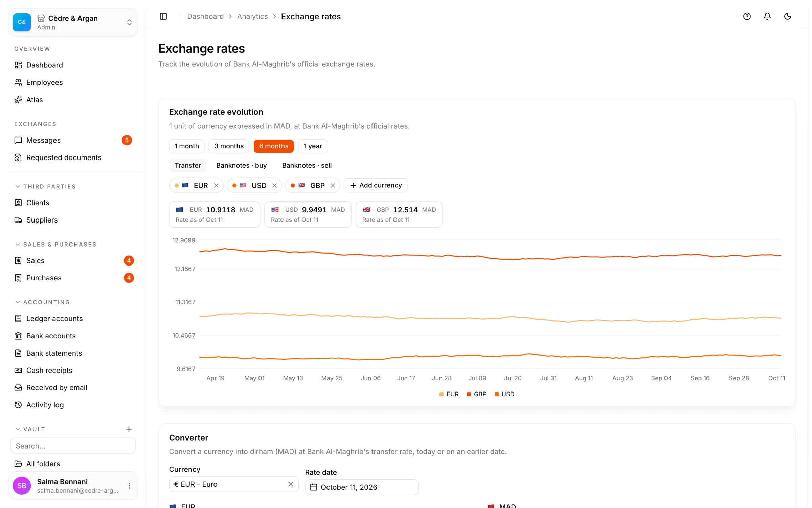Switch to Banknotes · sell tab
812x508 pixels.
pyautogui.click(x=307, y=165)
